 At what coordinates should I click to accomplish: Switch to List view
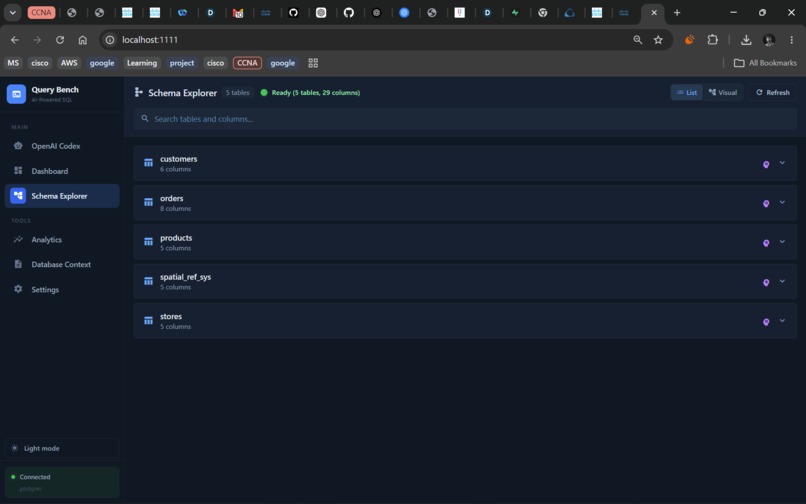click(x=686, y=93)
